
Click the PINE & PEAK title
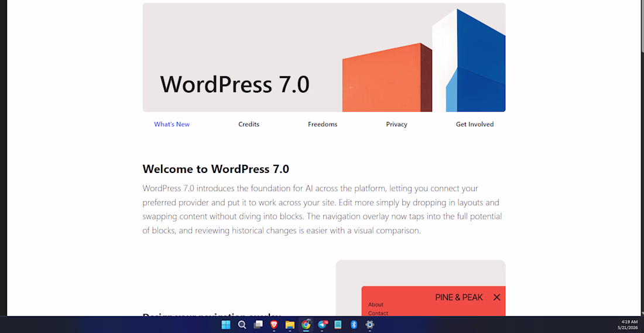459,297
